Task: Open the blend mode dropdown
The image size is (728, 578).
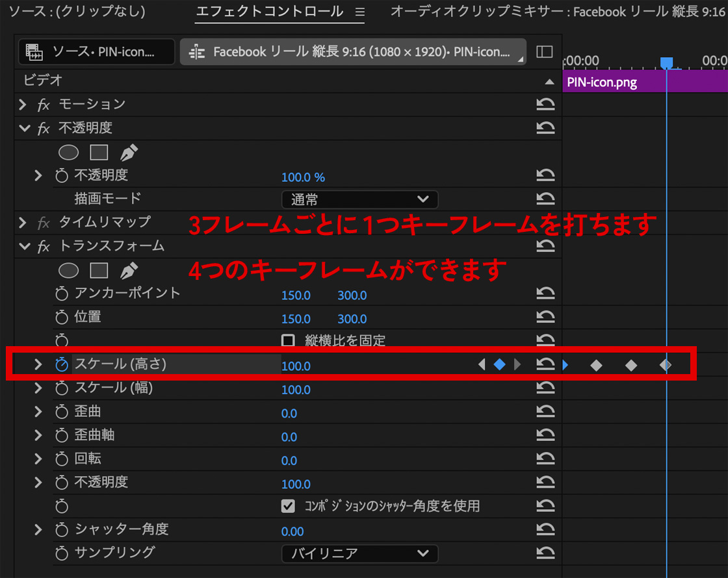Action: [x=359, y=199]
